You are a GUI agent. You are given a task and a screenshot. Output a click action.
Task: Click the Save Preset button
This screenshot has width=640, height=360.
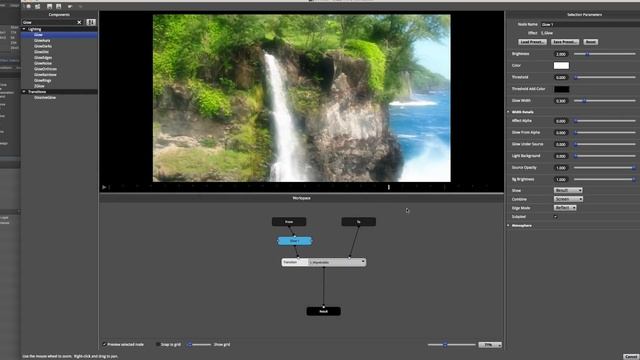565,42
